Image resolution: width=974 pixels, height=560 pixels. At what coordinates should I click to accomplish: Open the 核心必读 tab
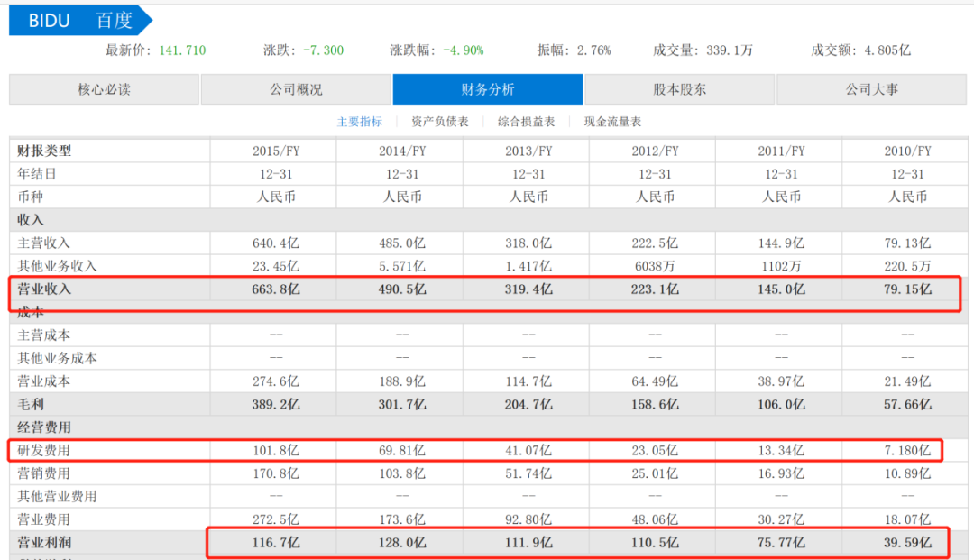pos(105,89)
